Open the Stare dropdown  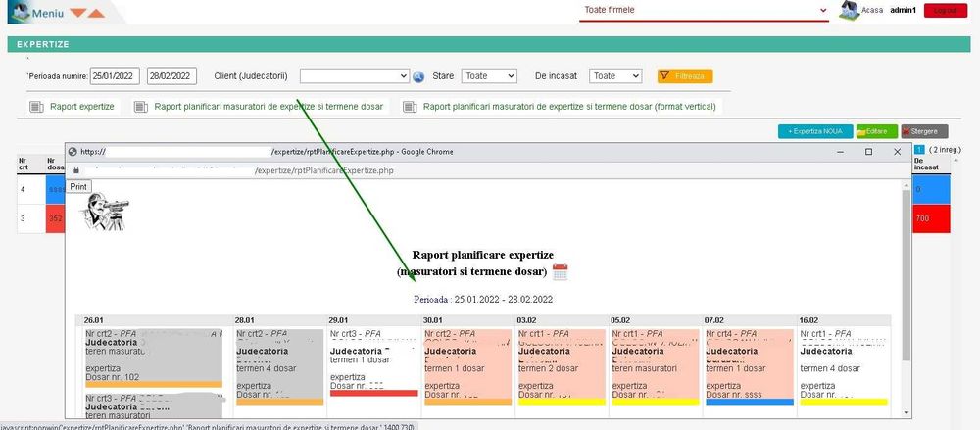[x=489, y=76]
